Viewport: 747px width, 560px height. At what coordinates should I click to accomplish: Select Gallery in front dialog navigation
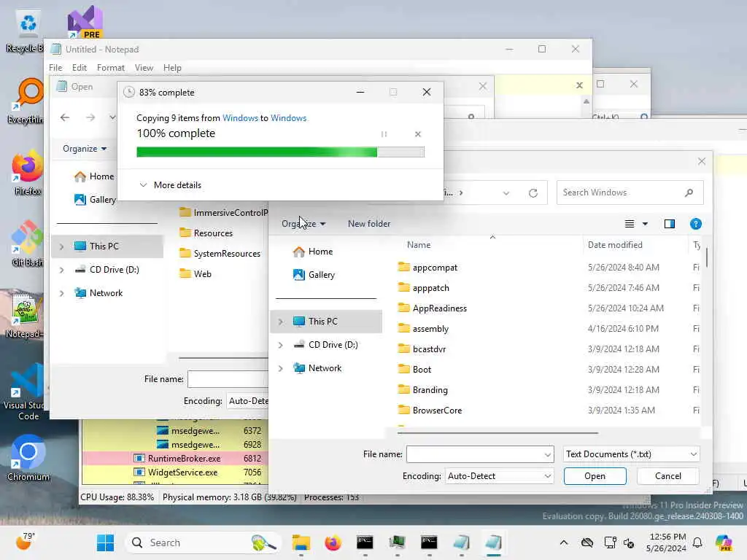[314, 275]
